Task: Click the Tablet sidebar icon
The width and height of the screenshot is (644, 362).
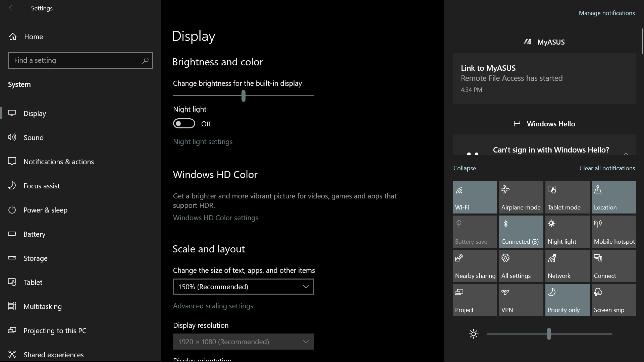Action: (x=12, y=282)
